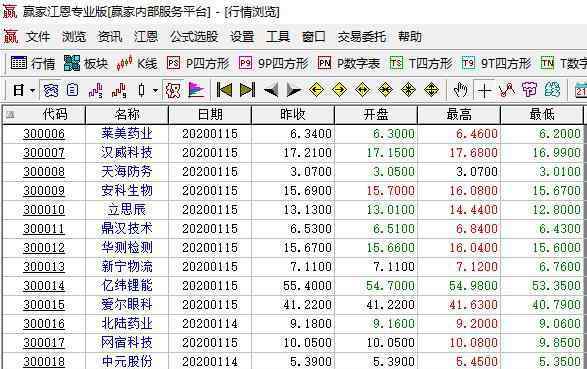Click the yellow diamond four-way arrows icon

click(408, 90)
